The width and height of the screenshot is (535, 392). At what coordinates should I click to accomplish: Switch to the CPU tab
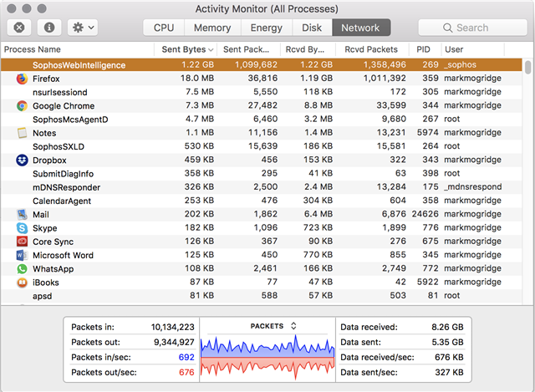pos(164,28)
